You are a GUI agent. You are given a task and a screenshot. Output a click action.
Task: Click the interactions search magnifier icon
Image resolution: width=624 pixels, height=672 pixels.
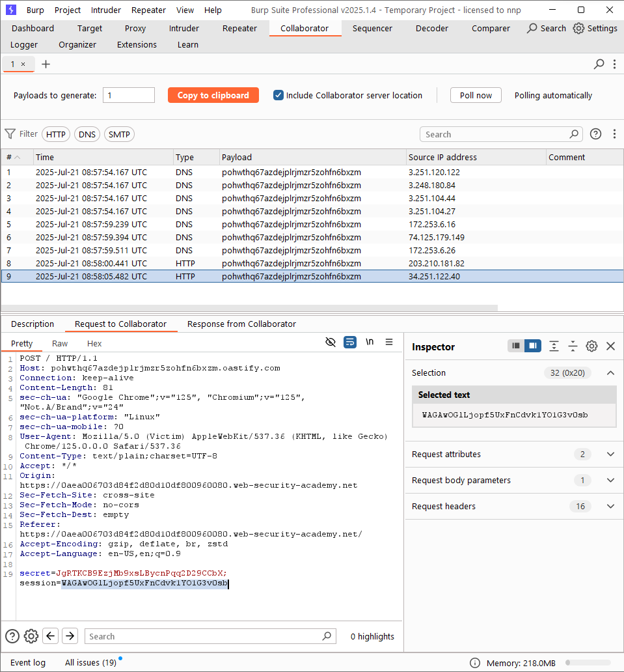pyautogui.click(x=574, y=134)
